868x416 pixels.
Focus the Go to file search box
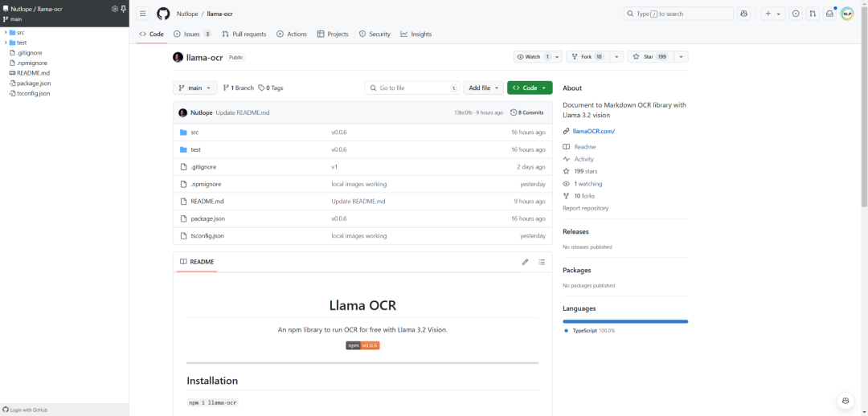tap(412, 88)
